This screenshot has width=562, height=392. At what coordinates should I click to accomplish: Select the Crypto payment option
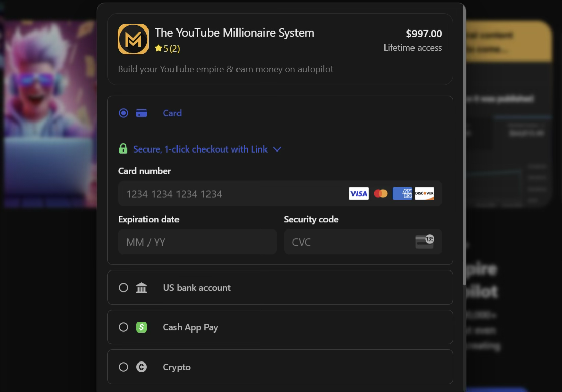click(x=123, y=367)
